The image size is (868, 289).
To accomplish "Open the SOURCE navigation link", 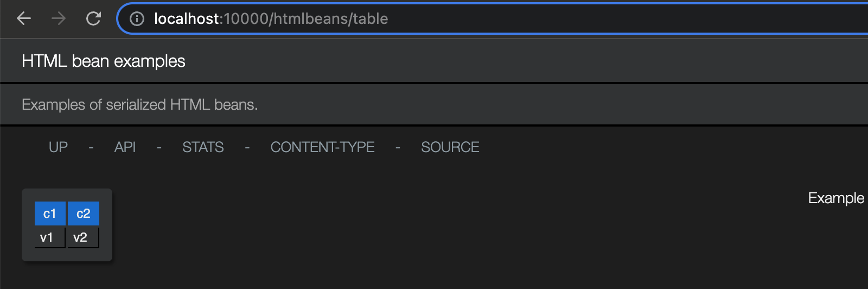I will 450,147.
